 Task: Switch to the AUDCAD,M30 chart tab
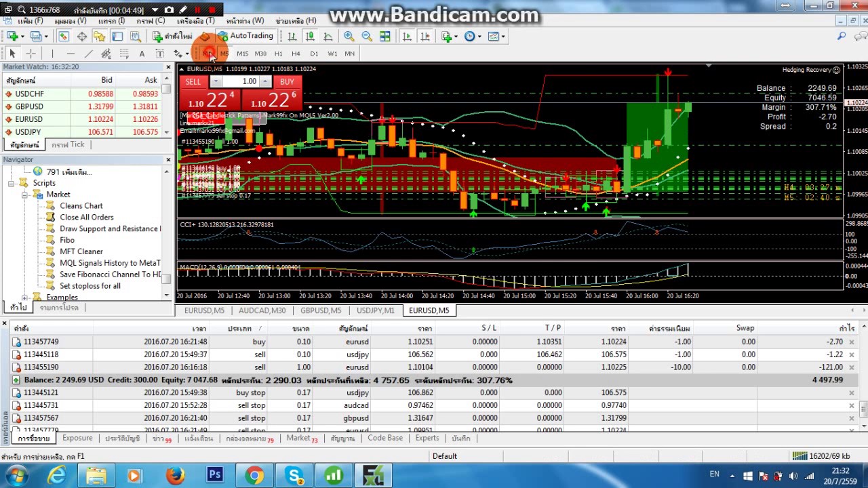(262, 310)
